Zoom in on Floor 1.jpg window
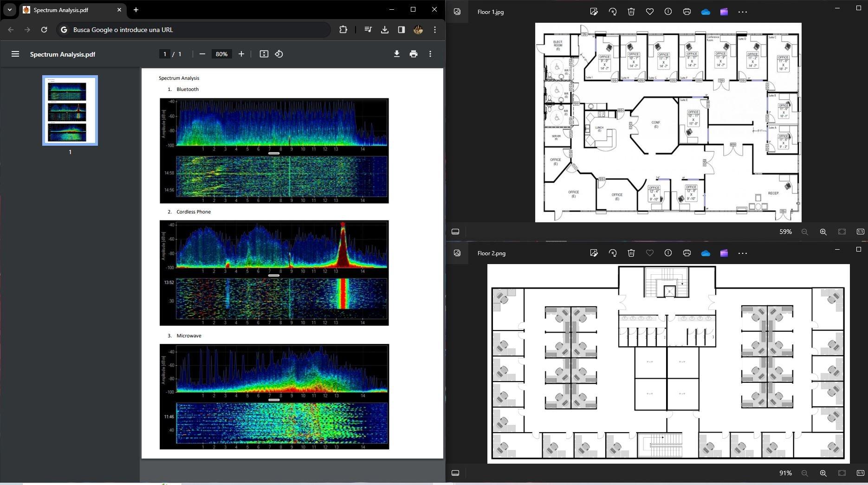 point(823,232)
